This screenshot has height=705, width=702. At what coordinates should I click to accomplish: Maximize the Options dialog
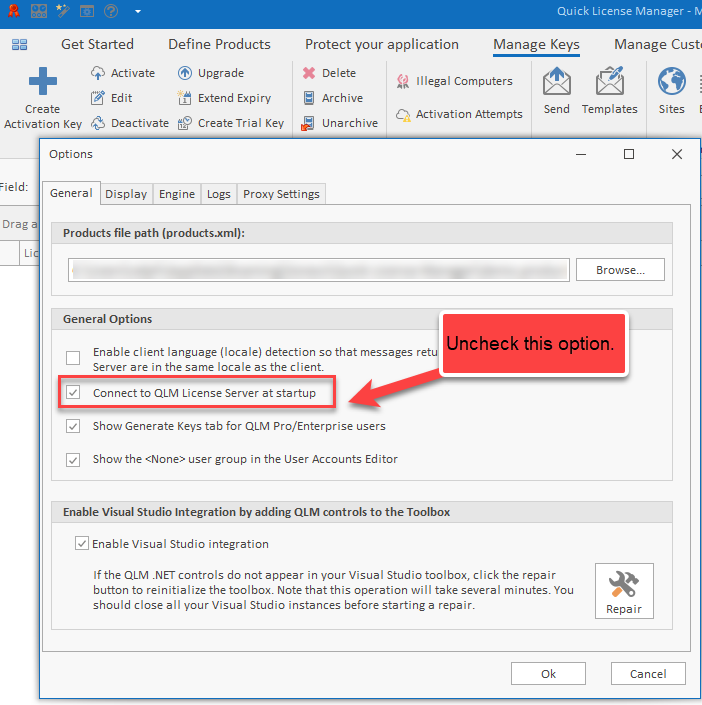tap(629, 154)
